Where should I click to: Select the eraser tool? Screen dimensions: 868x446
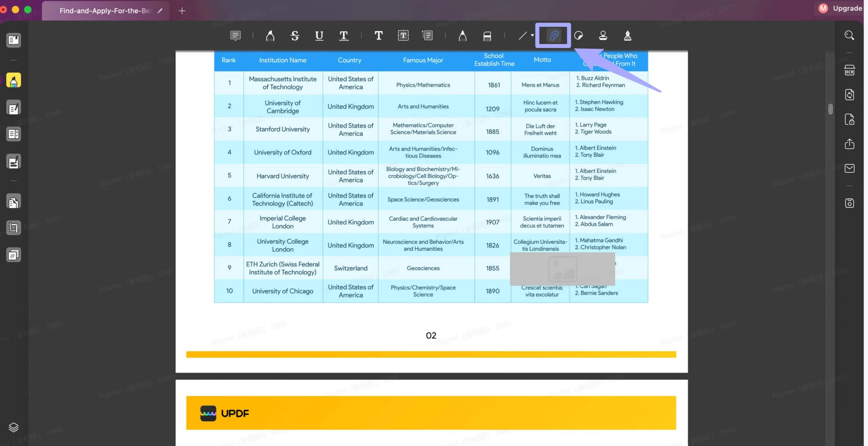pos(487,36)
